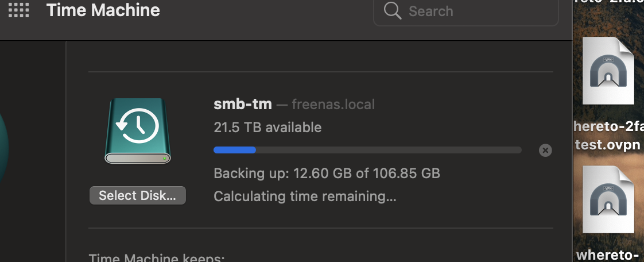
Task: Focus the Search input field
Action: pyautogui.click(x=465, y=11)
